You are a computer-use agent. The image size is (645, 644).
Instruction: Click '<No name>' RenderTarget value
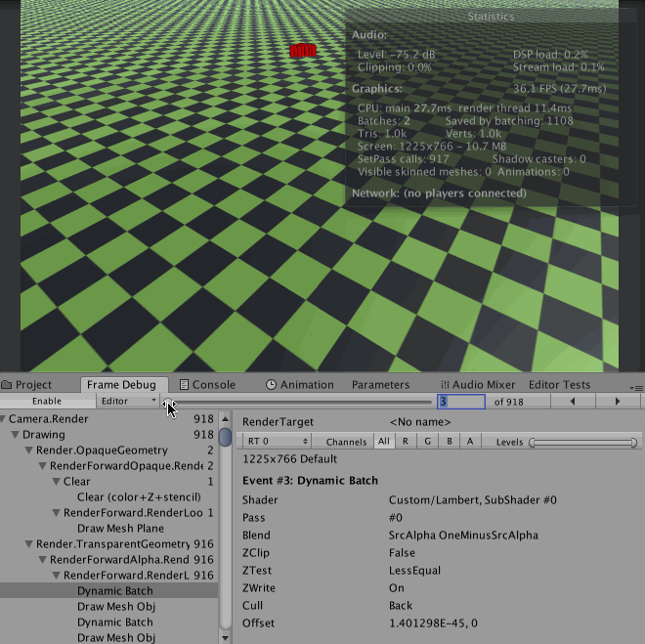tap(420, 422)
